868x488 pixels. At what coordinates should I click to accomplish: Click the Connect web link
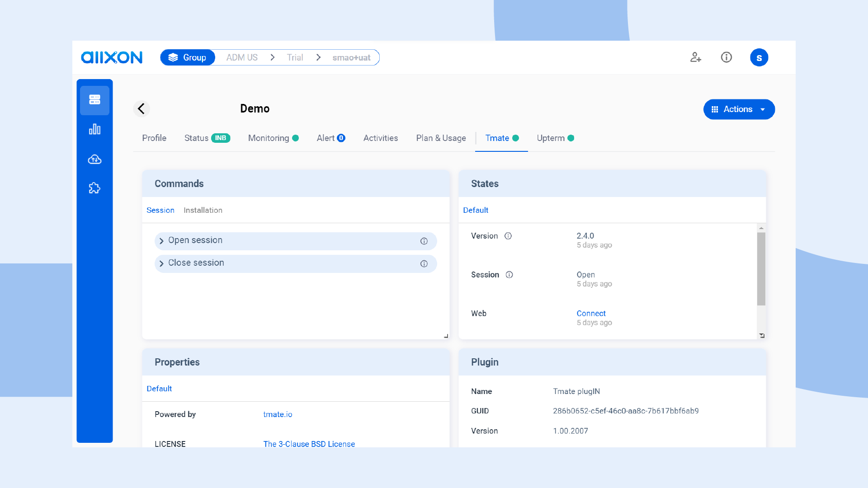tap(591, 314)
